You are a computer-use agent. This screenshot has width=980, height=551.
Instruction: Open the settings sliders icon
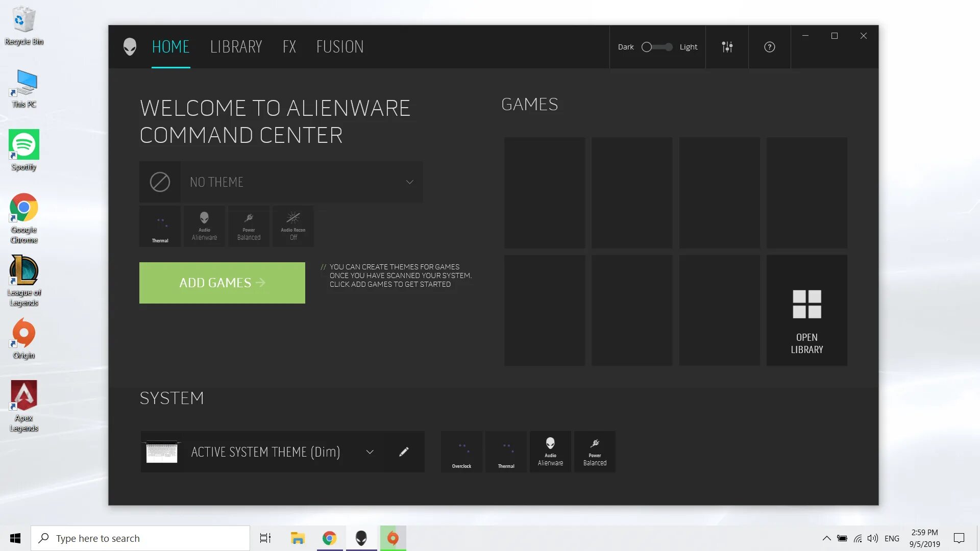click(727, 47)
